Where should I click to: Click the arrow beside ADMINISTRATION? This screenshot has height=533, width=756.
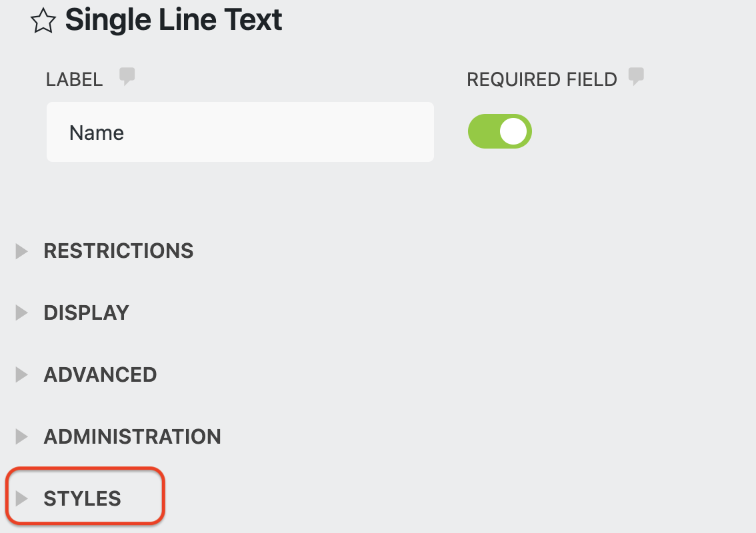tap(21, 436)
